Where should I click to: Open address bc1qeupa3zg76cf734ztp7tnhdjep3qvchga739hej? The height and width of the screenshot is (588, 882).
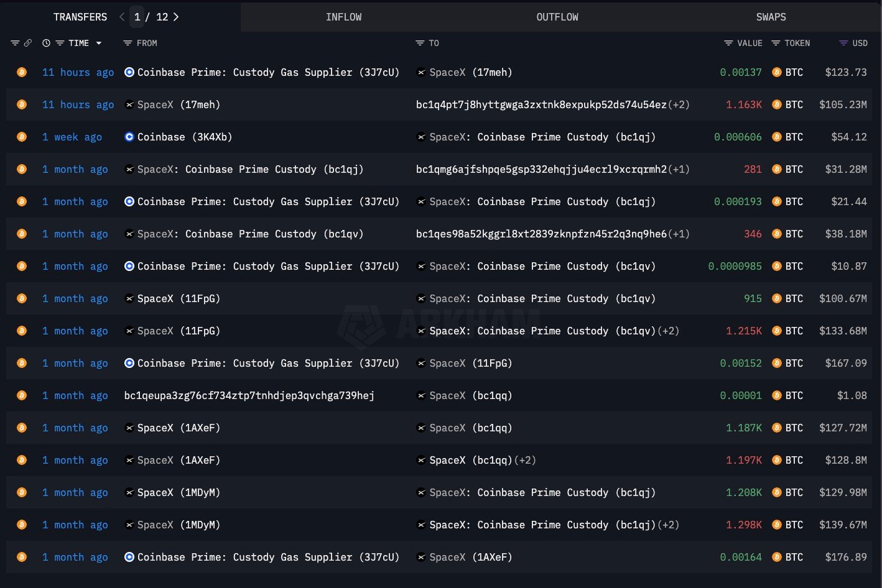point(249,395)
